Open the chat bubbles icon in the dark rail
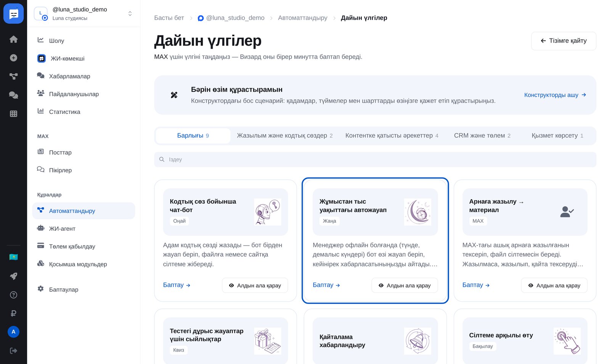 coord(13,95)
